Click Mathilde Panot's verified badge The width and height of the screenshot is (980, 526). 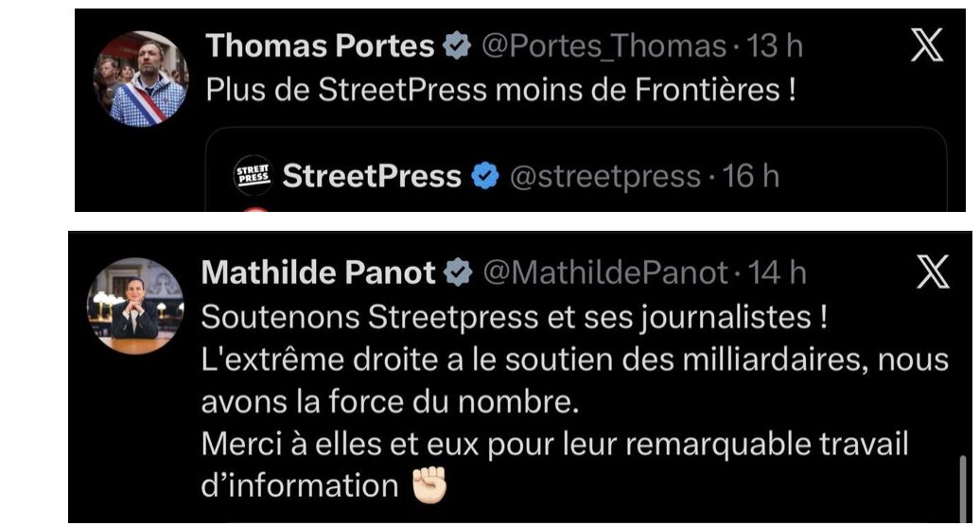(459, 273)
